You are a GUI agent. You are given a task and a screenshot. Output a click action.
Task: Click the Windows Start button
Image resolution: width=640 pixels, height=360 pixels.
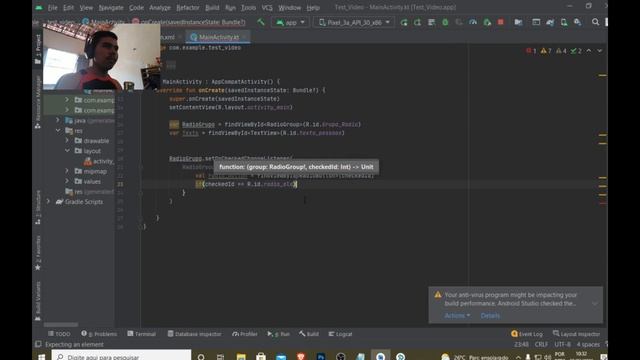pos(42,356)
